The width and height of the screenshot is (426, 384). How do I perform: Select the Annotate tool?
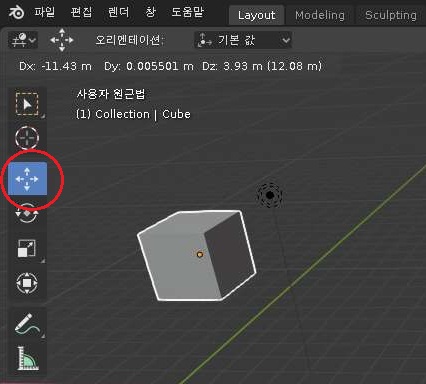(x=27, y=324)
